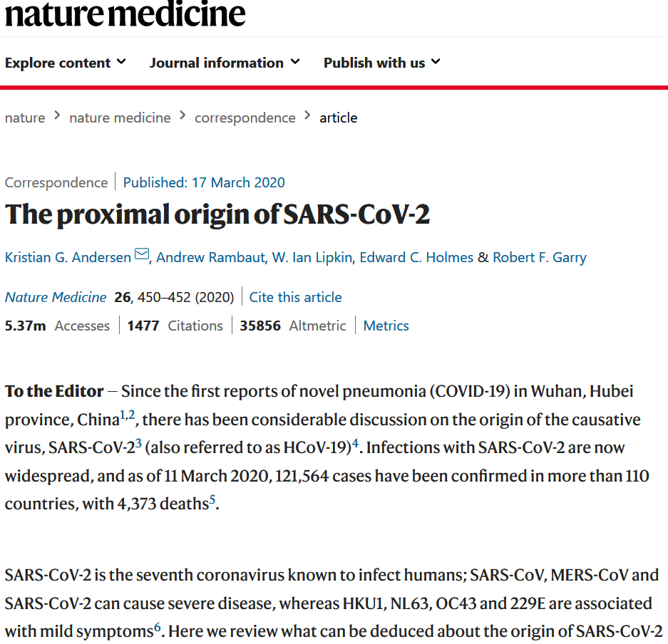Click the Nature Medicine journal citation link
The image size is (668, 644).
(56, 297)
